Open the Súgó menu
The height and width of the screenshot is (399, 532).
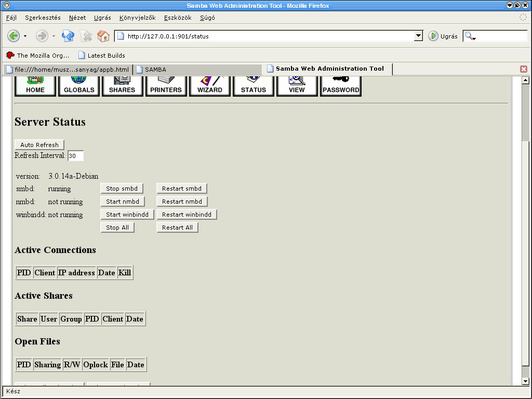click(x=207, y=18)
